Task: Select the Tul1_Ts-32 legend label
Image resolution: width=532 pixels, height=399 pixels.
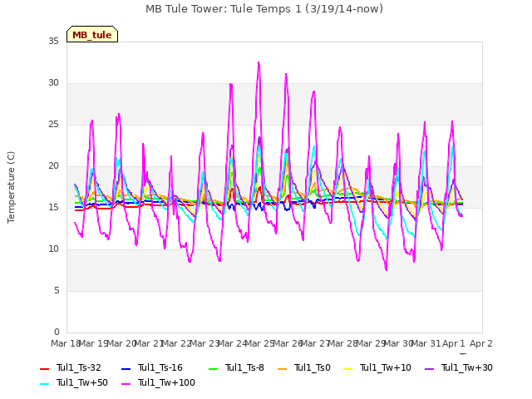Action: point(79,367)
